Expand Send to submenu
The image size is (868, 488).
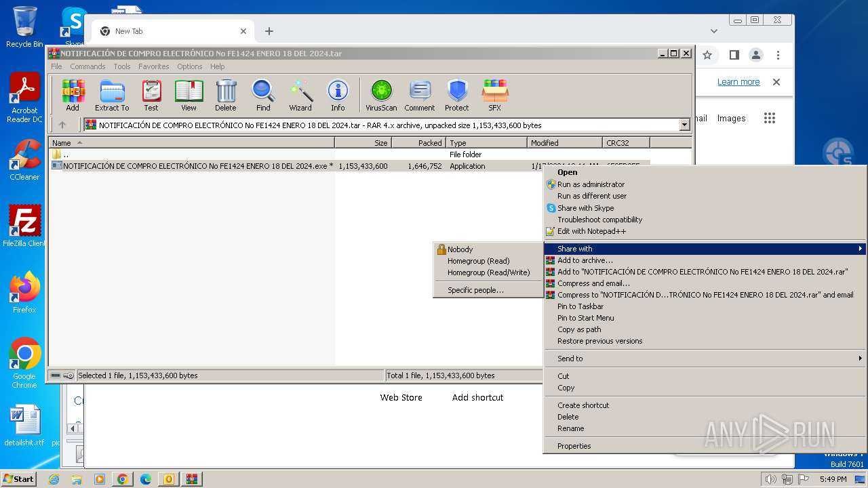pyautogui.click(x=705, y=359)
